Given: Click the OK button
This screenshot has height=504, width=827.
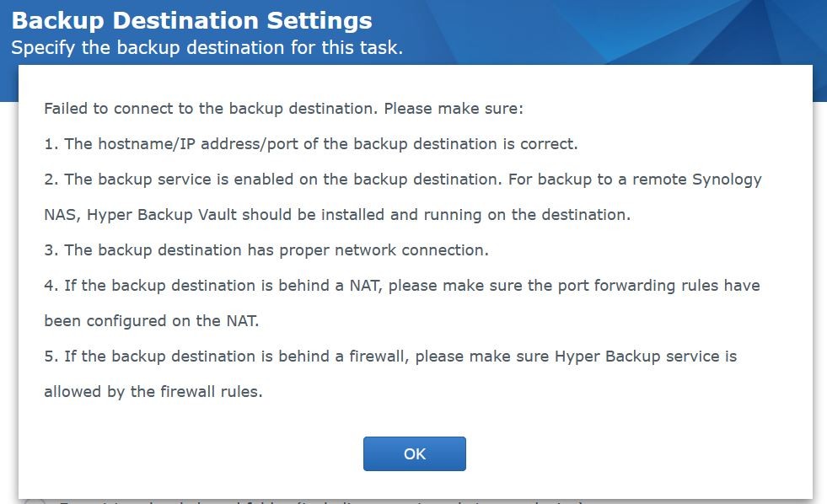Looking at the screenshot, I should click(414, 453).
